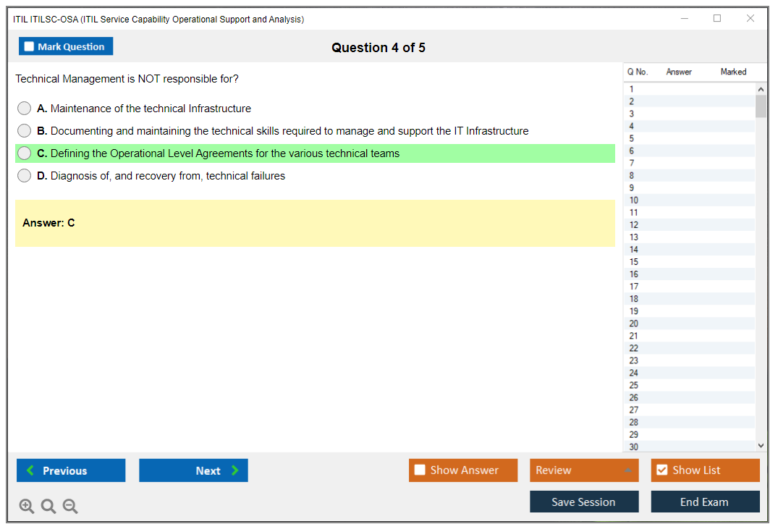This screenshot has width=778, height=532.
Task: Select question 12 in the list
Action: point(634,225)
